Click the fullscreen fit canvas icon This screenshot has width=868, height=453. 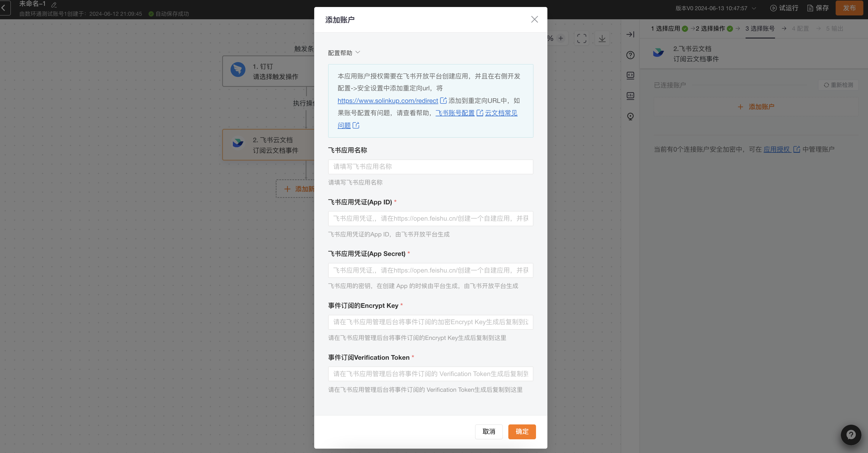581,38
